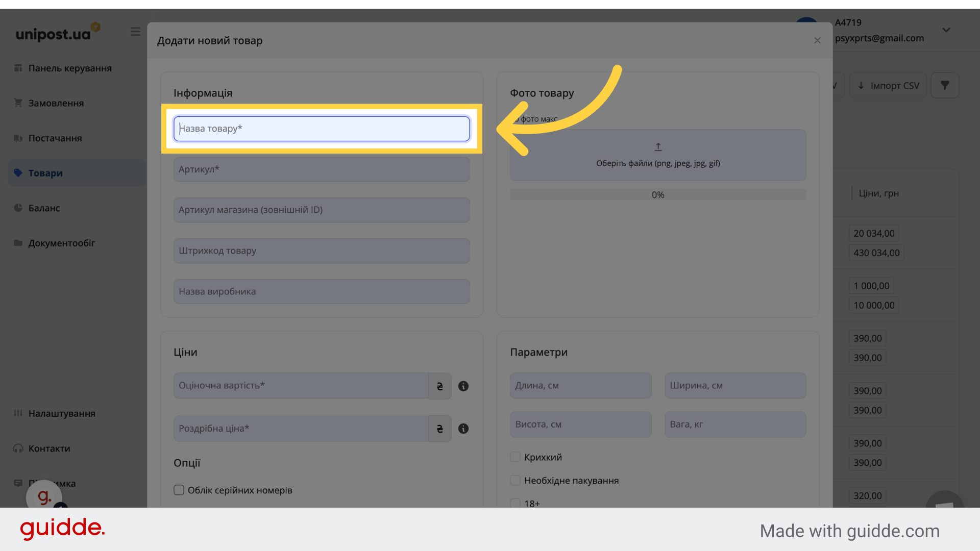980x551 pixels.
Task: Go to Постачання in sidebar
Action: coord(55,138)
